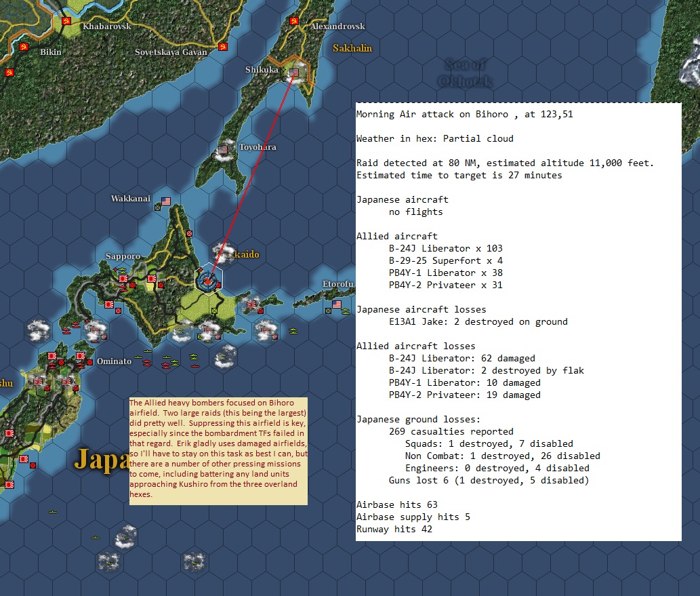Click Japanese flag directly below Sapporo label
Viewport: 700px width, 596px height.
(x=123, y=279)
